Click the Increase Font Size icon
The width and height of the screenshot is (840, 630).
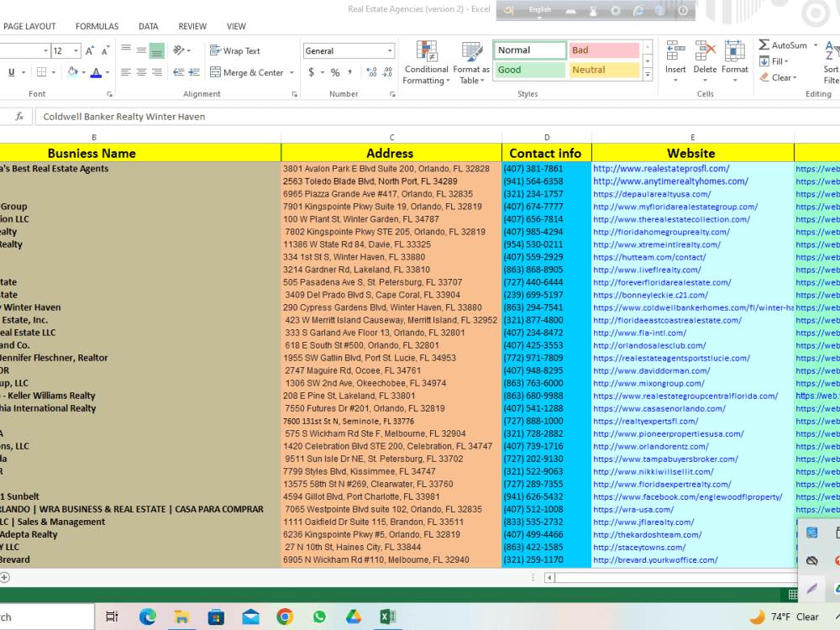click(90, 51)
